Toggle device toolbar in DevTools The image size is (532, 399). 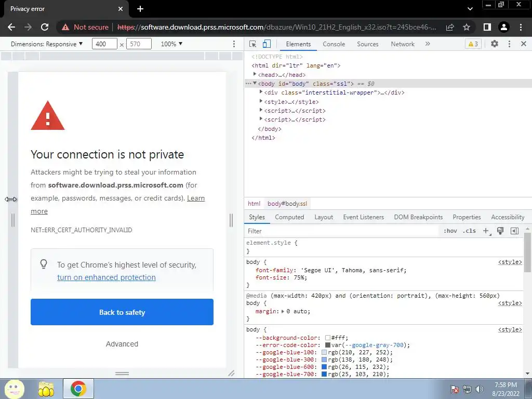(267, 44)
